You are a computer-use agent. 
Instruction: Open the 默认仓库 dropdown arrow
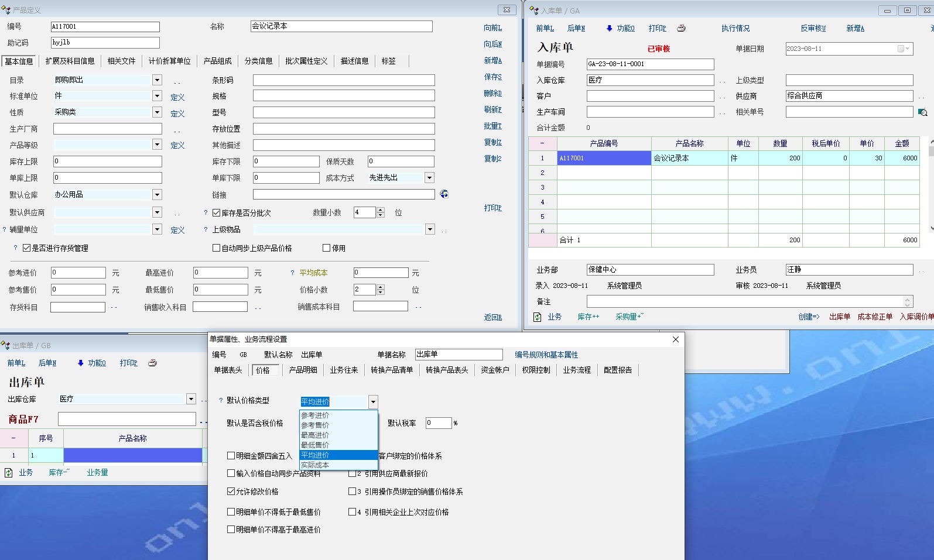tap(157, 194)
